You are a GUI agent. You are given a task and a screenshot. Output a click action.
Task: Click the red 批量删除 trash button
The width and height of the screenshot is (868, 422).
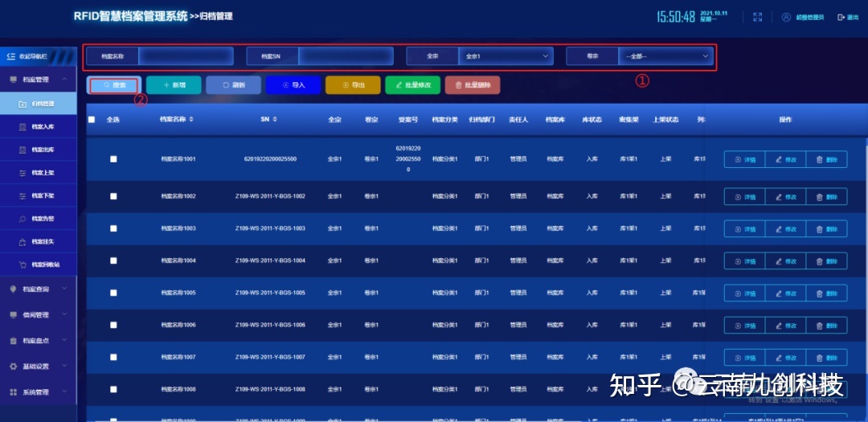(473, 84)
